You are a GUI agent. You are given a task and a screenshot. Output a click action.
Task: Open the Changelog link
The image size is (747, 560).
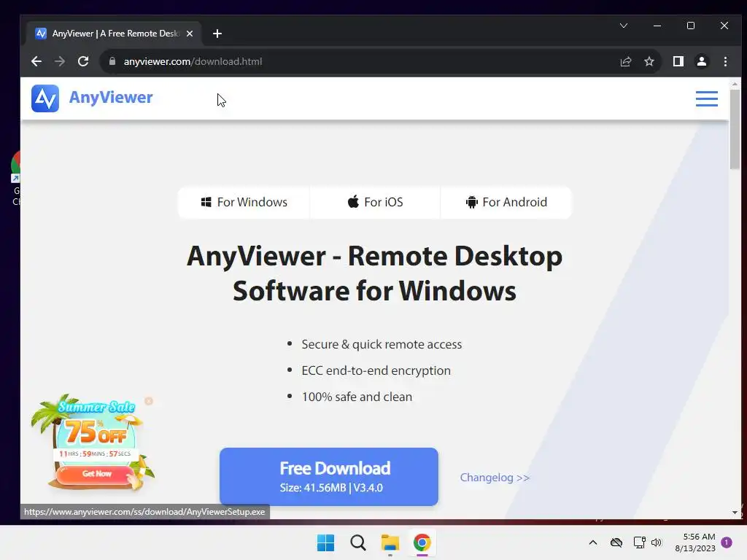(495, 478)
